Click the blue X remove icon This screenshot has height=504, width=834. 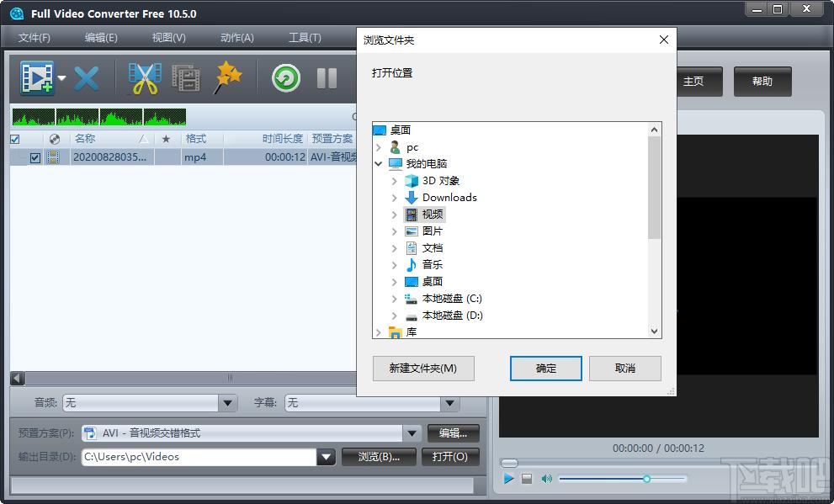[87, 79]
